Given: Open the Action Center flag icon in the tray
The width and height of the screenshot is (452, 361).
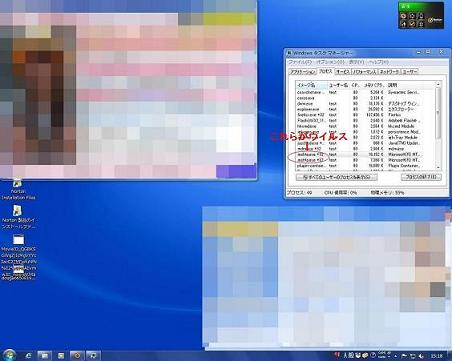Looking at the screenshot, I should tap(404, 356).
